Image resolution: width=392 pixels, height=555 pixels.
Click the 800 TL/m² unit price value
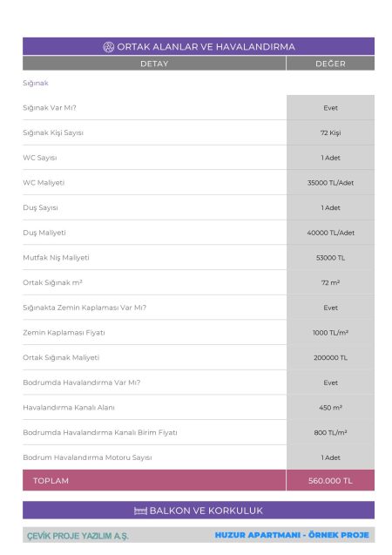tap(330, 432)
